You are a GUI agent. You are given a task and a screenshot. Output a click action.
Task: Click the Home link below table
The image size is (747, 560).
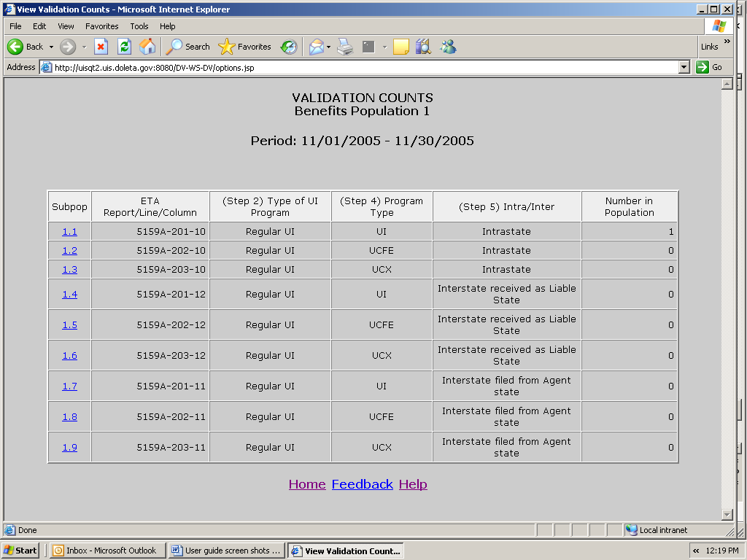pyautogui.click(x=307, y=484)
